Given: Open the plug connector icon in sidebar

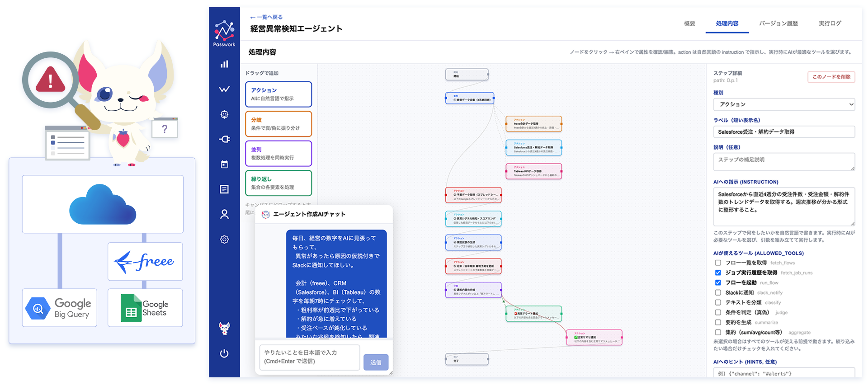Looking at the screenshot, I should point(224,139).
